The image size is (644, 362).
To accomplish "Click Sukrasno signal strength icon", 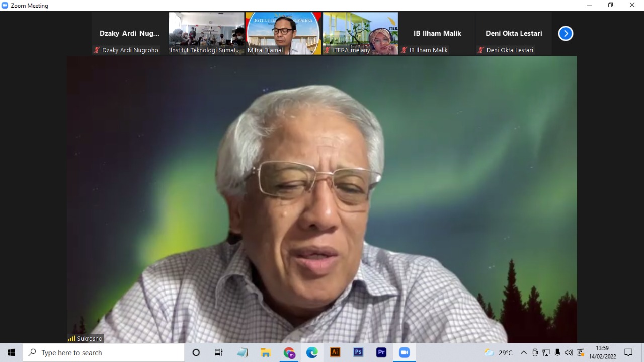I will tap(71, 339).
